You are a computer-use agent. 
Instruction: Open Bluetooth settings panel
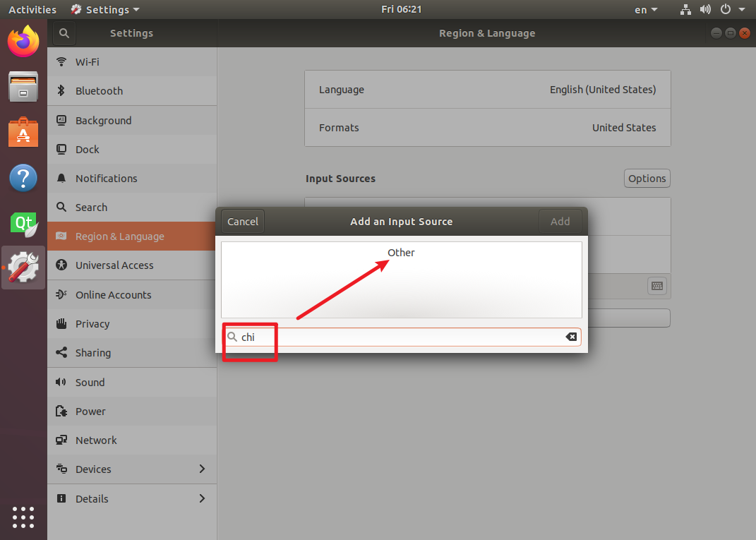tap(132, 90)
